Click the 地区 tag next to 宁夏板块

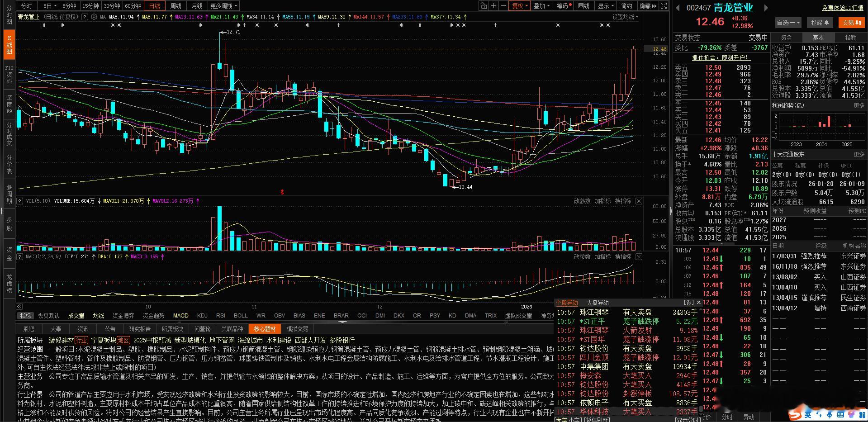(x=123, y=340)
